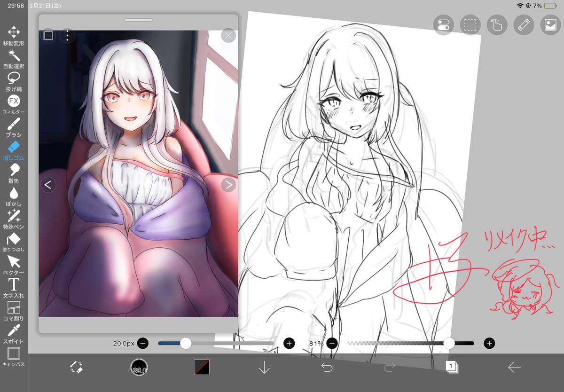Select the Text (文字入れ) tool
This screenshot has width=564, height=392.
pos(14,288)
